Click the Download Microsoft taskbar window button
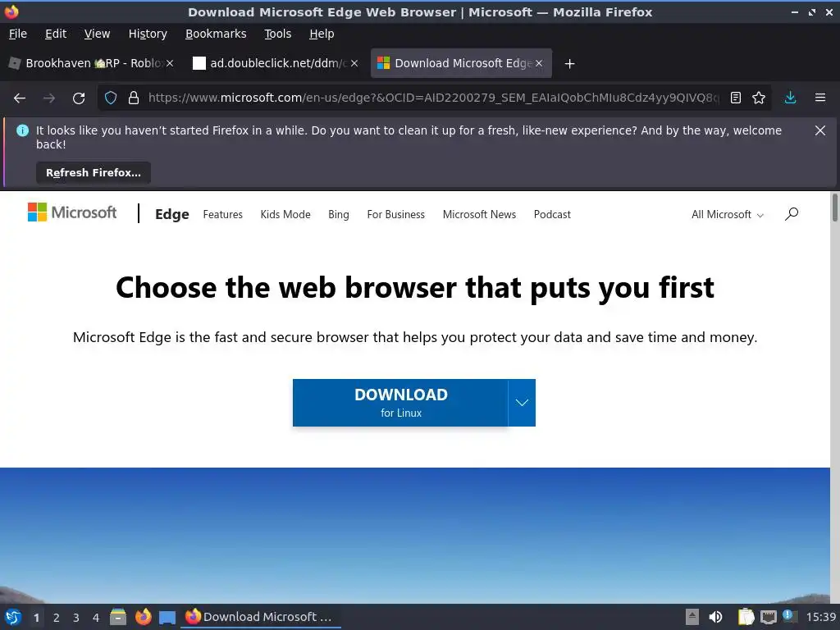The height and width of the screenshot is (630, 840). click(x=260, y=617)
